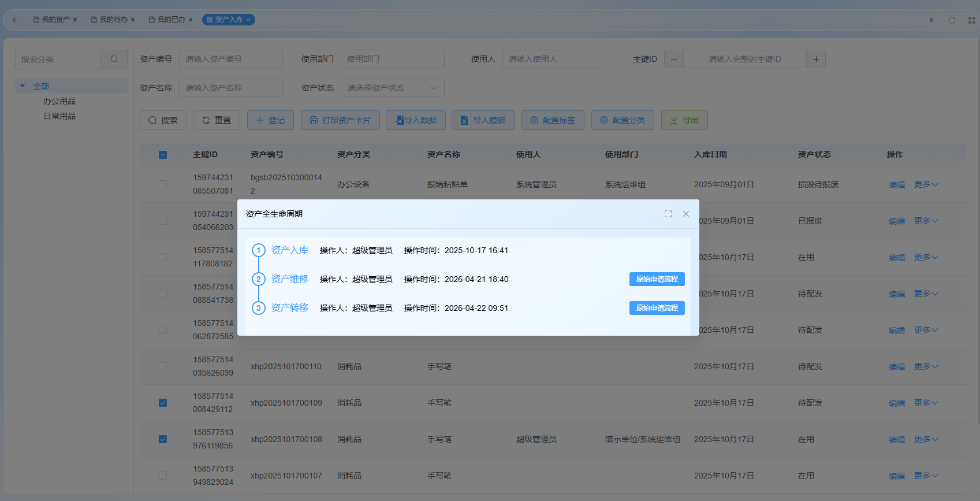Close the 资产入库 tab with its X
Viewport: 980px width, 501px height.
click(248, 20)
